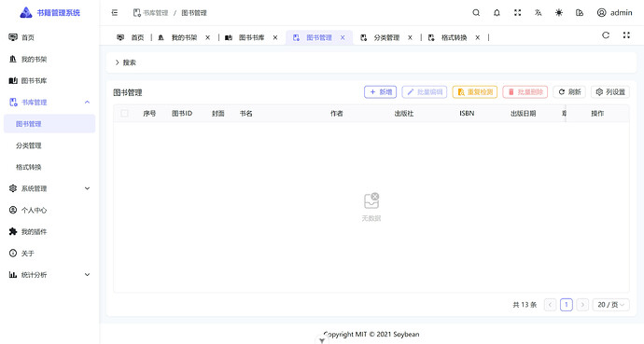Click the 书名 column header
Screen dimensions: 644x344
[x=245, y=114]
